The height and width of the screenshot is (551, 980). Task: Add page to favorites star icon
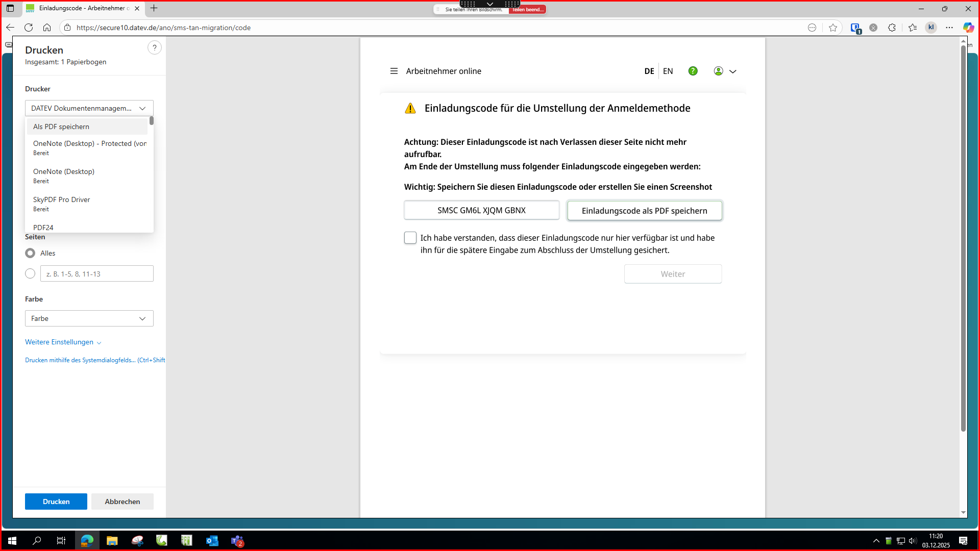click(833, 28)
